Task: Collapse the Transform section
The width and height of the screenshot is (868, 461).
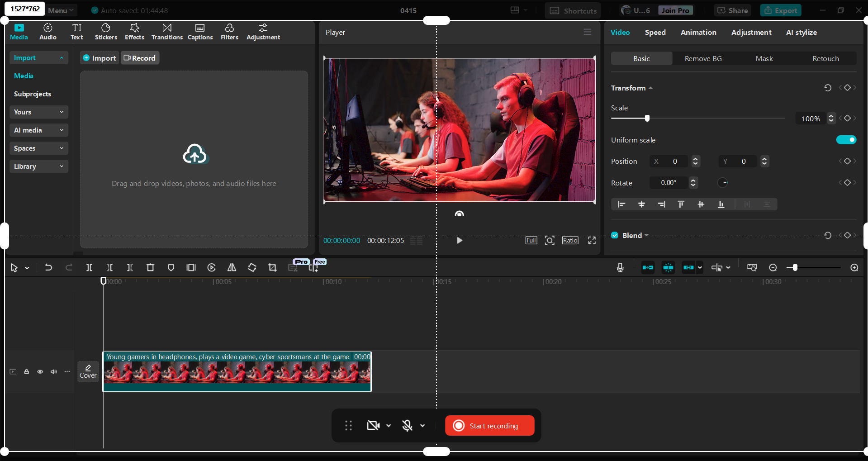Action: (x=651, y=88)
